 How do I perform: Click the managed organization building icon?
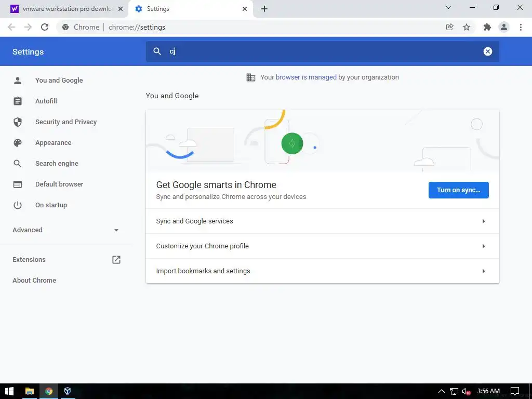click(251, 77)
